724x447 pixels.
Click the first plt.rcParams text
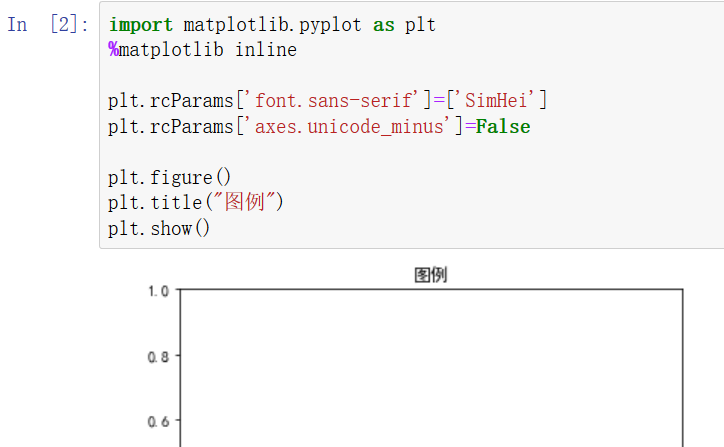coord(171,101)
